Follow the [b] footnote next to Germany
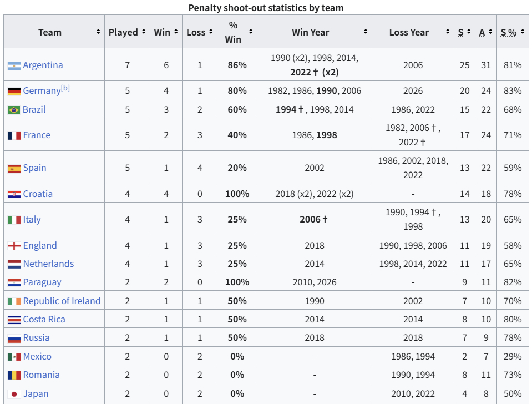Image resolution: width=532 pixels, height=404 pixels. pyautogui.click(x=65, y=88)
